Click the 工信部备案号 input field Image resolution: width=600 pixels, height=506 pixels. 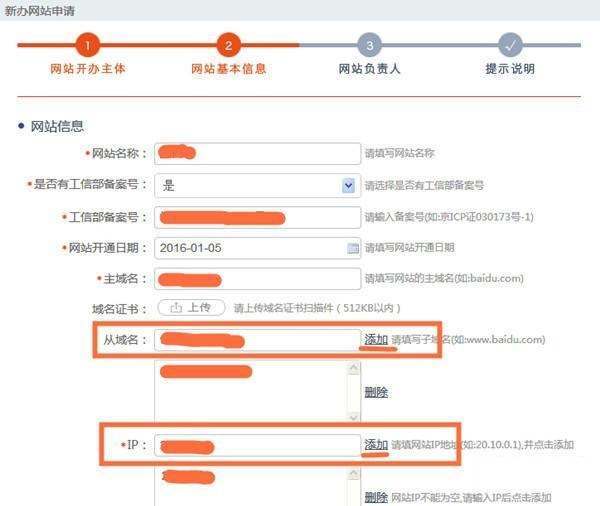point(258,217)
